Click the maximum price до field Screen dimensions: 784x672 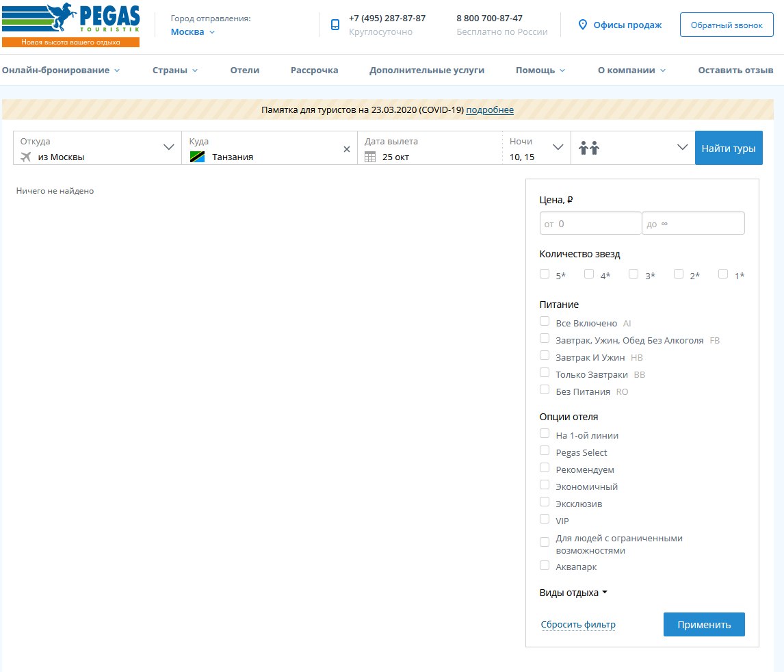click(x=694, y=224)
